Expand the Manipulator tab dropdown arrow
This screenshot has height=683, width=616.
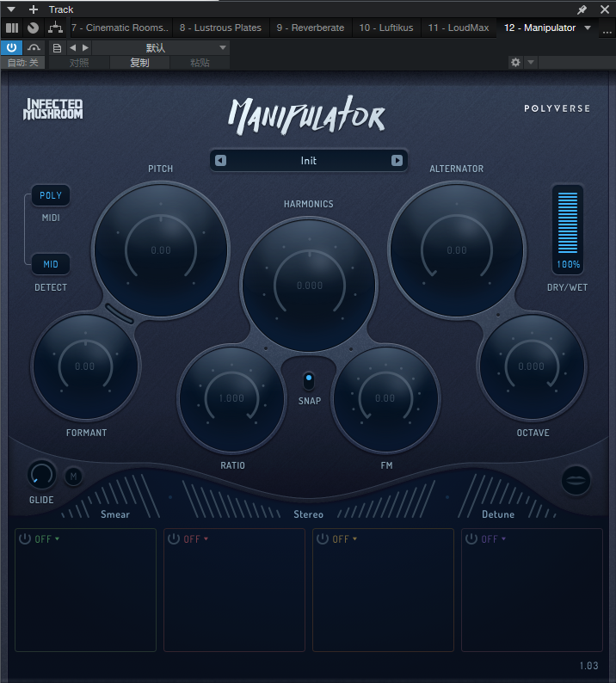point(588,28)
